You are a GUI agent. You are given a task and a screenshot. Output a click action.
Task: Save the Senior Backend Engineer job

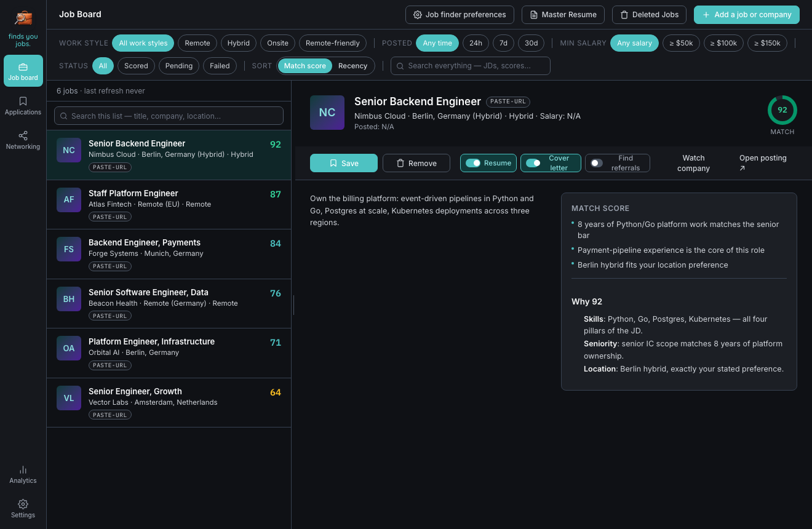pyautogui.click(x=344, y=163)
